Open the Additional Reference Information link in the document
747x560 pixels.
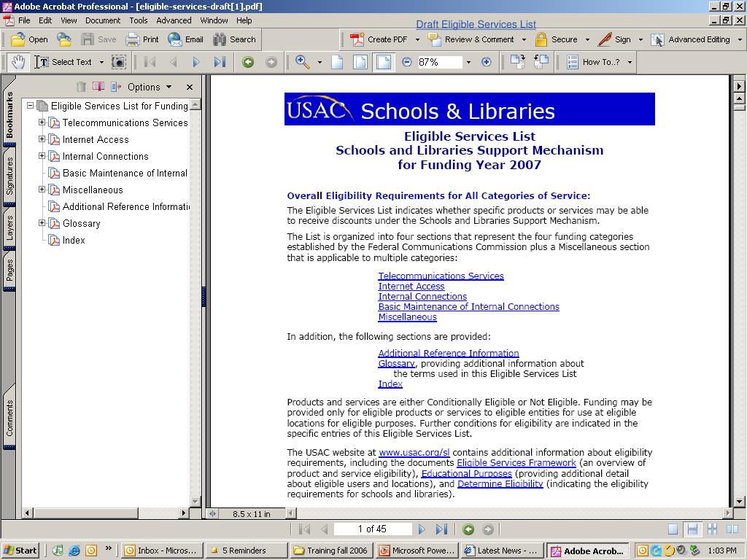click(449, 353)
